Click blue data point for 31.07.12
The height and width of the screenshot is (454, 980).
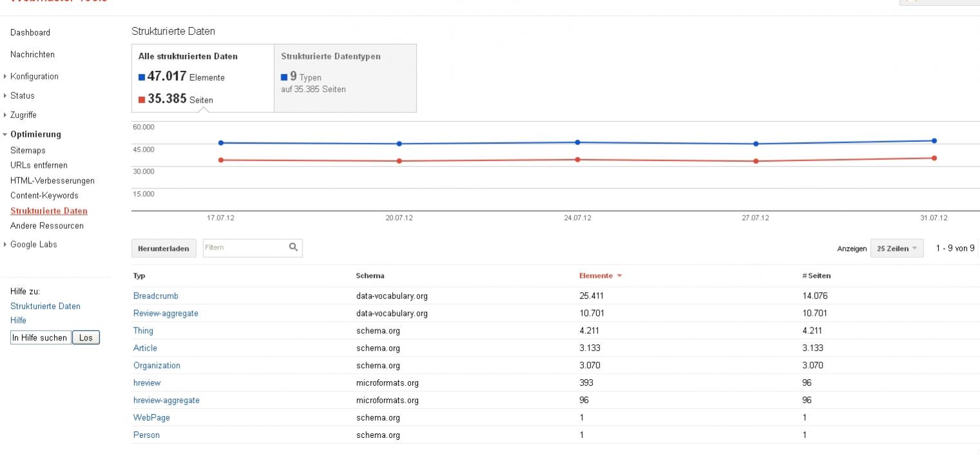click(x=934, y=141)
